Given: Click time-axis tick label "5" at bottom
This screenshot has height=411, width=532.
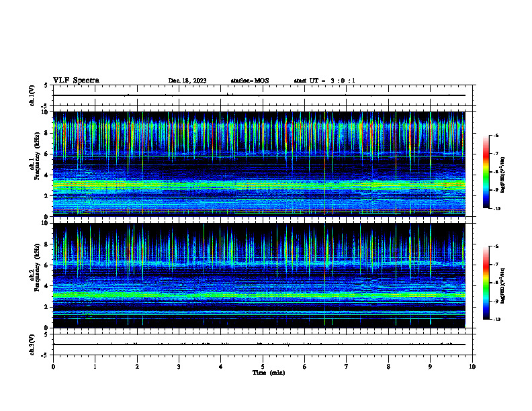Looking at the screenshot, I should click(x=263, y=367).
